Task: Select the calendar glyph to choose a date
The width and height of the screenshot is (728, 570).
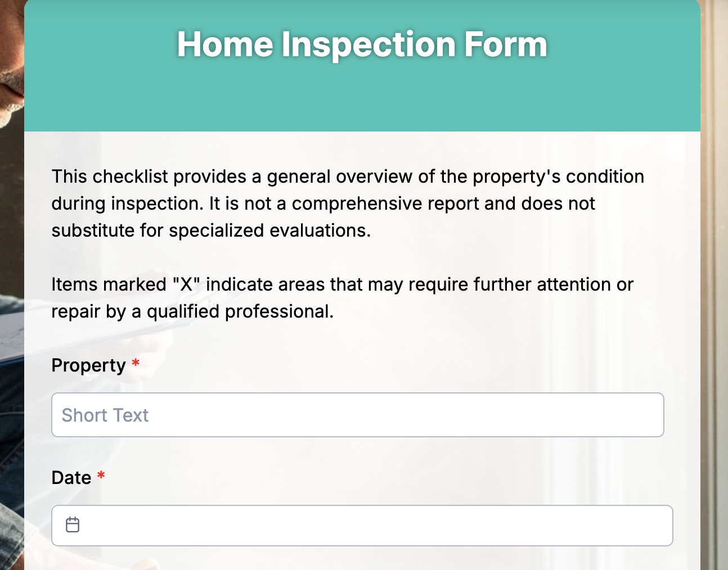Action: (73, 525)
